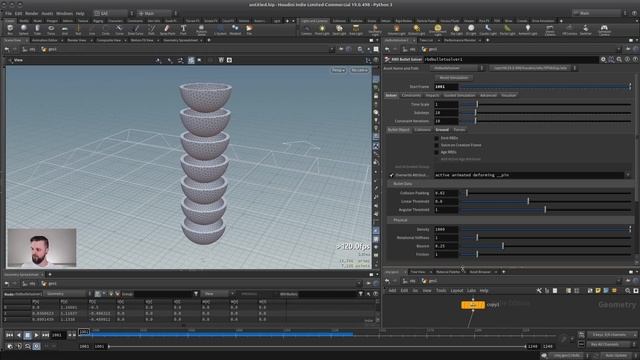Image resolution: width=640 pixels, height=360 pixels.
Task: Open the Render menu
Action: click(x=31, y=13)
